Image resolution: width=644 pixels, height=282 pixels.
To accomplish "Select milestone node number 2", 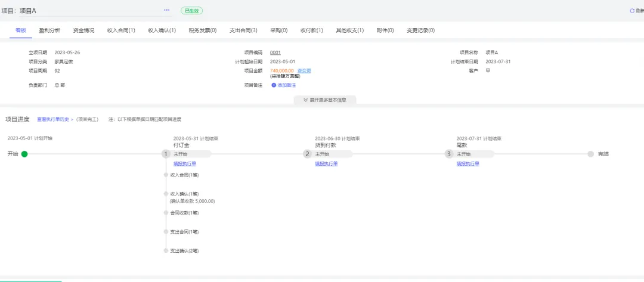I will (x=307, y=154).
